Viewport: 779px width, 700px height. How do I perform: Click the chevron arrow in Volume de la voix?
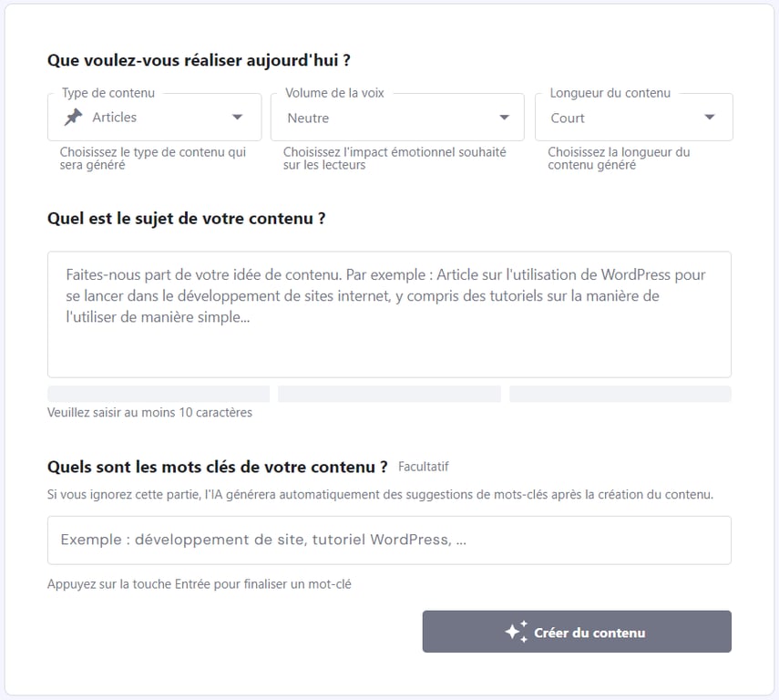[x=503, y=117]
